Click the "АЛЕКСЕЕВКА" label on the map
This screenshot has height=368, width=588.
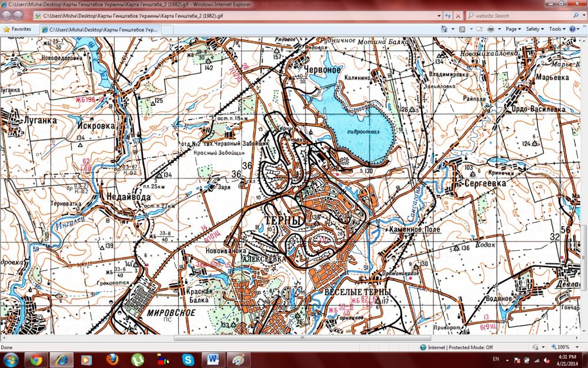click(265, 258)
